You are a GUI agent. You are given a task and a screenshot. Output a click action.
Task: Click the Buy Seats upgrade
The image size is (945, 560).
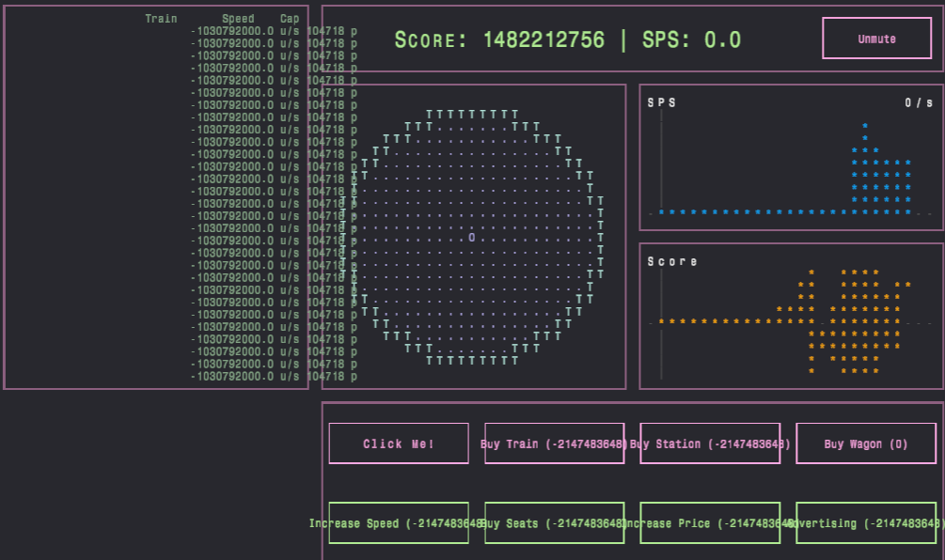pyautogui.click(x=554, y=523)
